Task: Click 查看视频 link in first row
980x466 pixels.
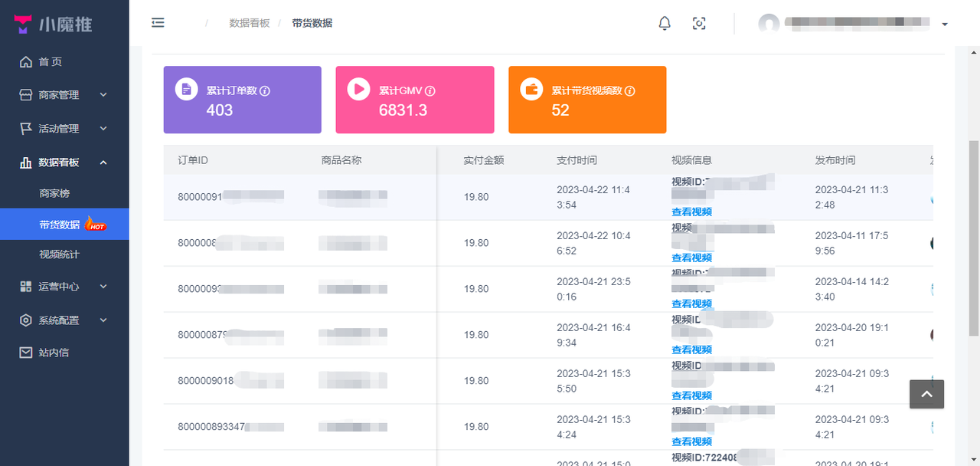Action: click(691, 212)
